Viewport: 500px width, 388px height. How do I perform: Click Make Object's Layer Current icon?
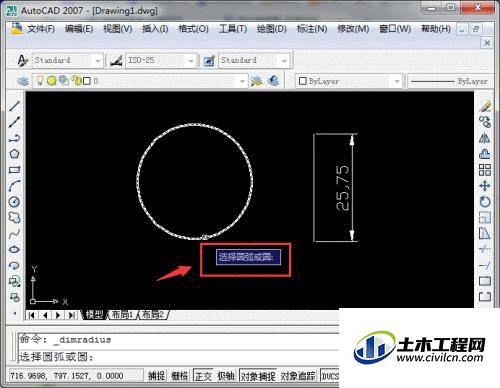[x=257, y=81]
